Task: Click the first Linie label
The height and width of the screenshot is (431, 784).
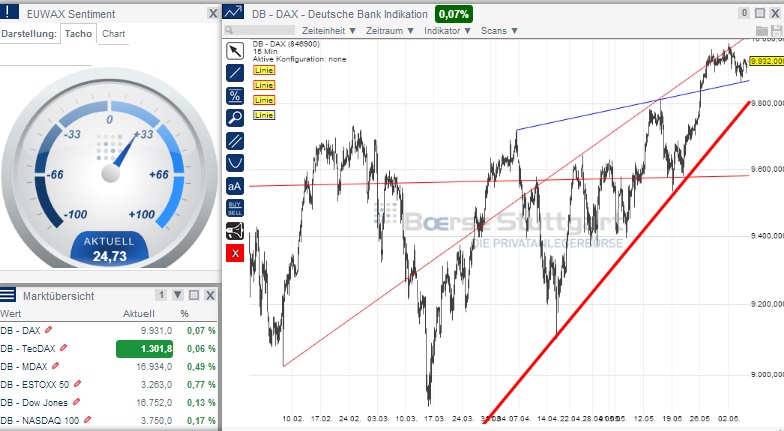Action: 264,70
